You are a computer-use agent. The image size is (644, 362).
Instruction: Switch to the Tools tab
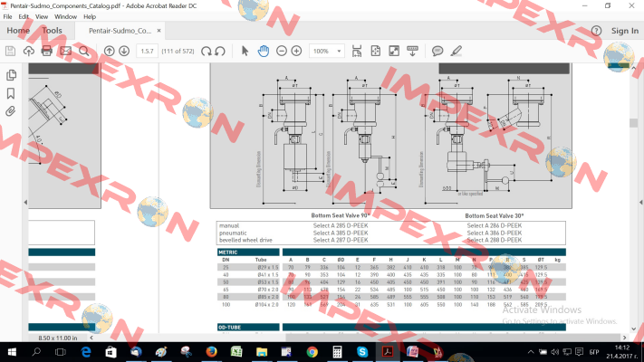[52, 31]
